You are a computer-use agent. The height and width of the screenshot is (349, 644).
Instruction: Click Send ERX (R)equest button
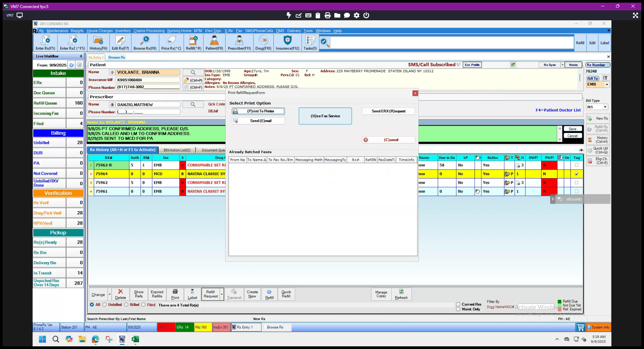click(389, 111)
